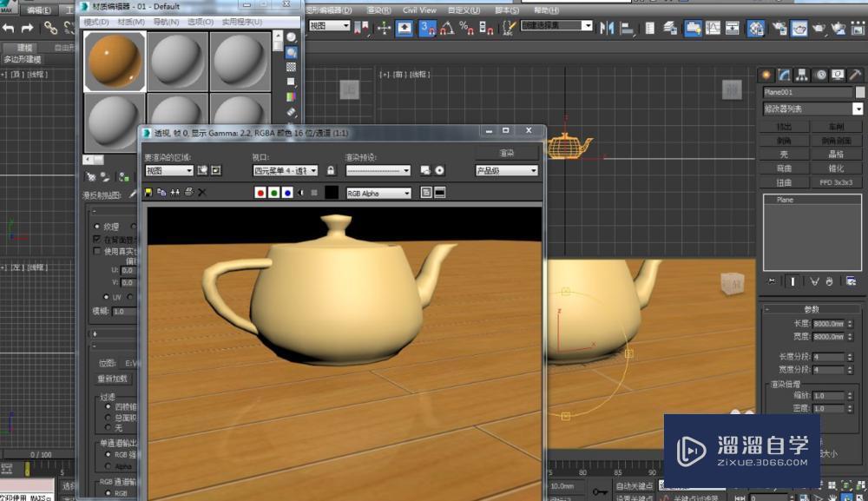Clear the rendered frame with the X icon
This screenshot has height=501, width=868.
[x=201, y=192]
